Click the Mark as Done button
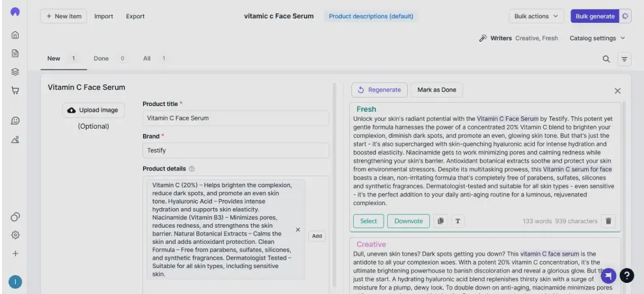Screen dimensions: 644x294 click(x=436, y=90)
